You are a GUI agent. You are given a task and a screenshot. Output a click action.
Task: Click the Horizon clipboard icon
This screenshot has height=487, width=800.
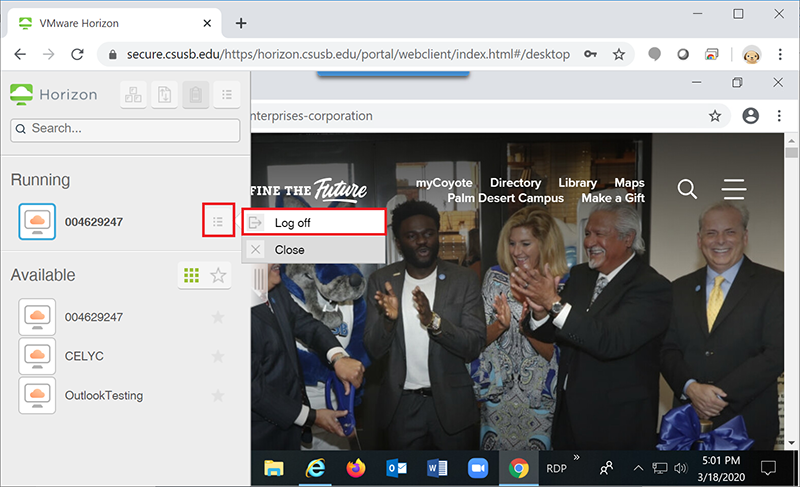point(196,95)
